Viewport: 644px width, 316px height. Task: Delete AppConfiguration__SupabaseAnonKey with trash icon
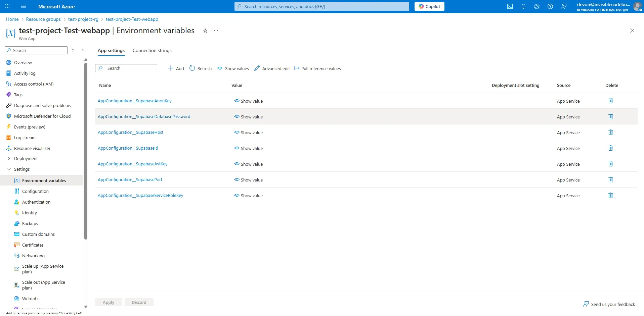[x=611, y=101]
